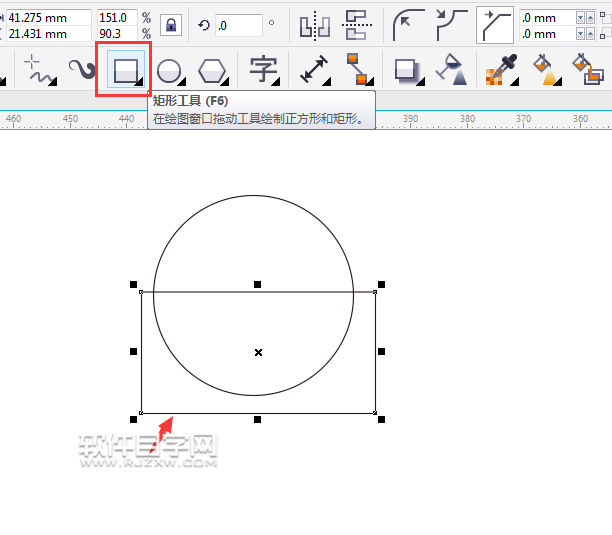Select the Color Eyedropper tool
Viewport: 612px width, 535px height.
click(x=499, y=70)
